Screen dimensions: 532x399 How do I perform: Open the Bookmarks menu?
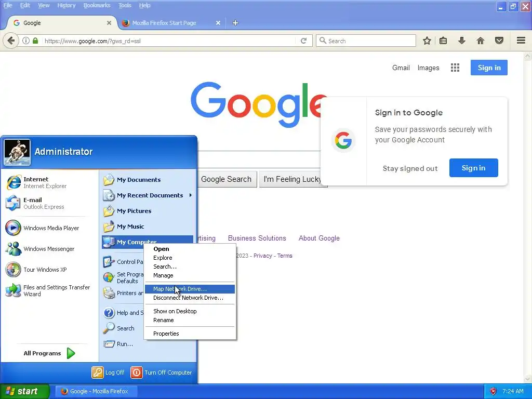point(97,5)
